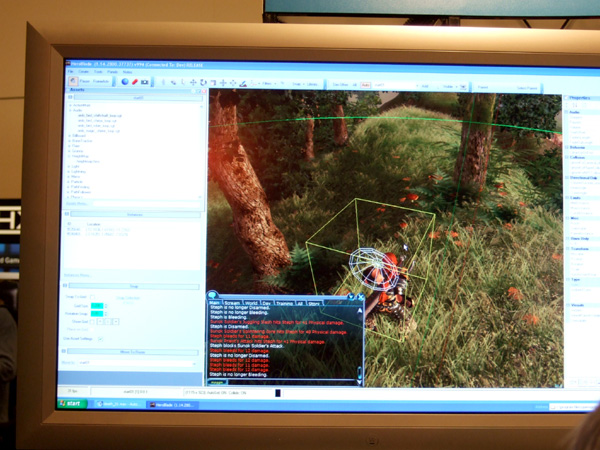Click the Grid Size cyan value field
The image size is (600, 450).
click(x=98, y=306)
